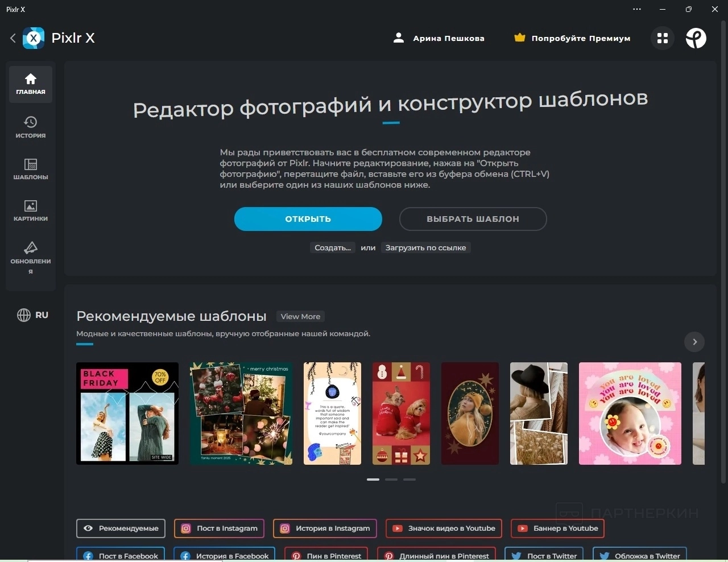Open the merry christmas collage template

(x=241, y=414)
